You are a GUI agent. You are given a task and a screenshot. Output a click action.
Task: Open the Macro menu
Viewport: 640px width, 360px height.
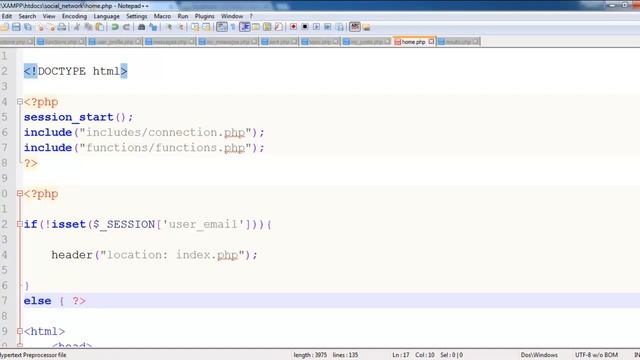tap(162, 16)
